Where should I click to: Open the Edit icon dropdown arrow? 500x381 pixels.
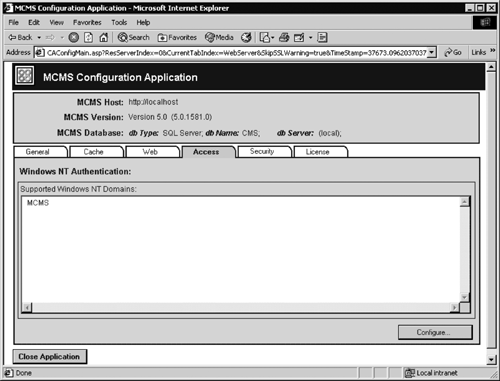[x=310, y=37]
